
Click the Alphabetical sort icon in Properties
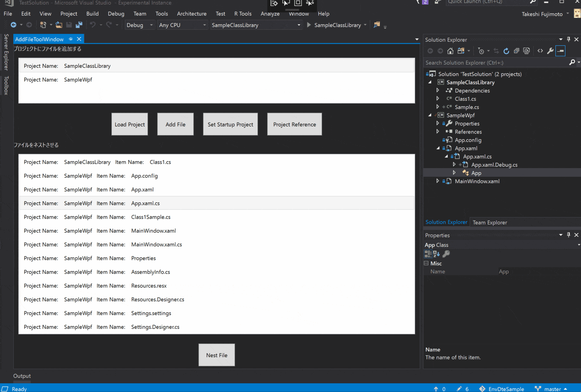tap(437, 254)
